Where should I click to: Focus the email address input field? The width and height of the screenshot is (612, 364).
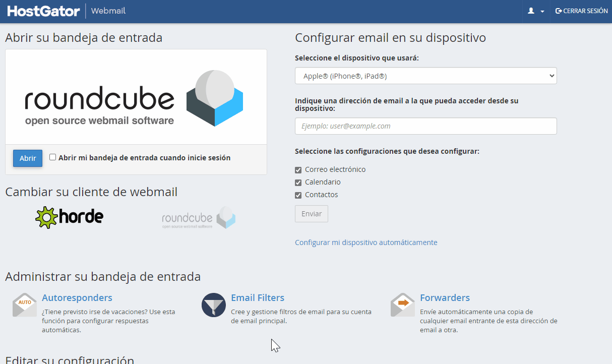click(426, 126)
